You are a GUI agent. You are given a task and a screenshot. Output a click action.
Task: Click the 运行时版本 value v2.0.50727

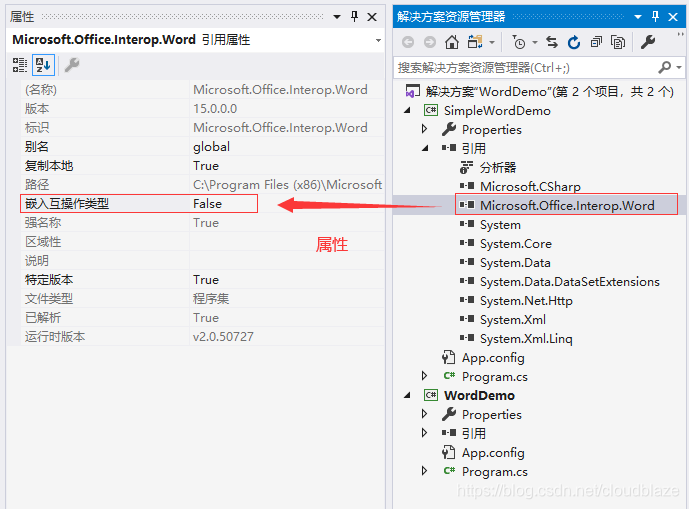[223, 337]
